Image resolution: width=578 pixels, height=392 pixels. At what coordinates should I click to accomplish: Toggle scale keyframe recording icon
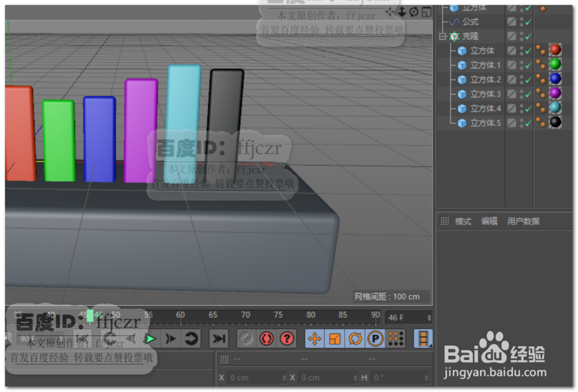(335, 339)
